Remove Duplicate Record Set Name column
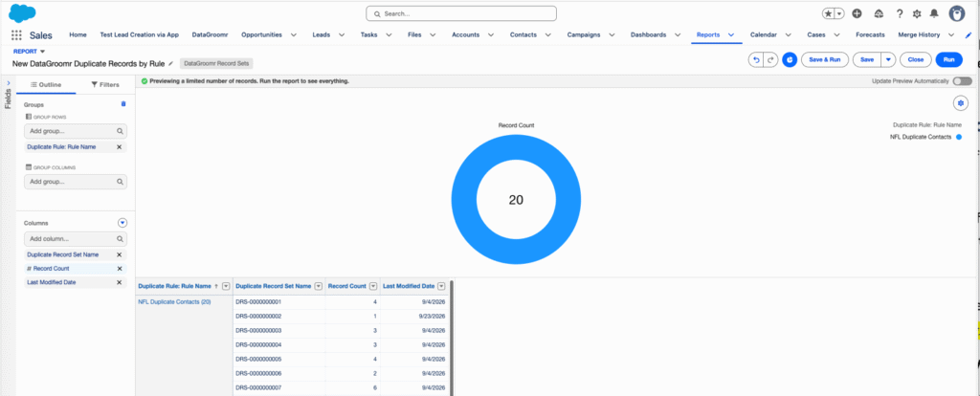The image size is (980, 396). [x=120, y=254]
